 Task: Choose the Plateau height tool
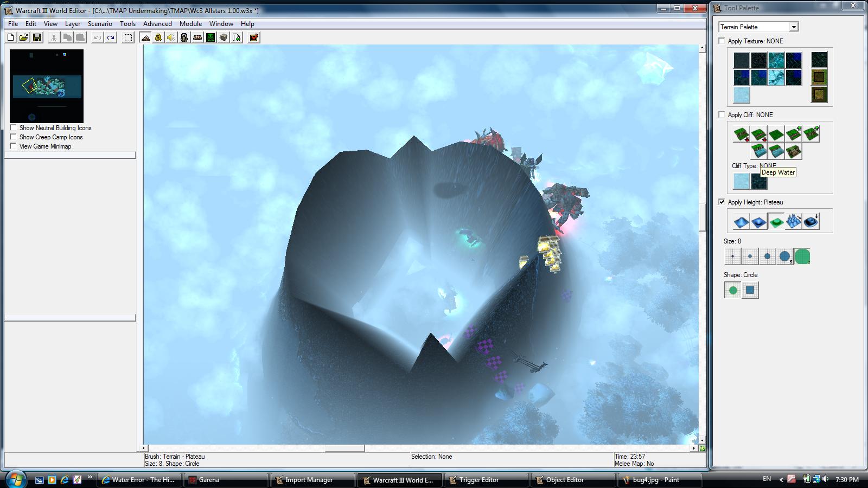(776, 221)
